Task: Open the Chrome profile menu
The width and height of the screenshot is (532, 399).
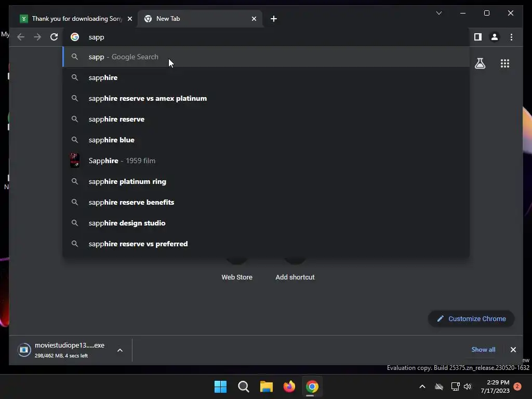Action: [x=495, y=37]
